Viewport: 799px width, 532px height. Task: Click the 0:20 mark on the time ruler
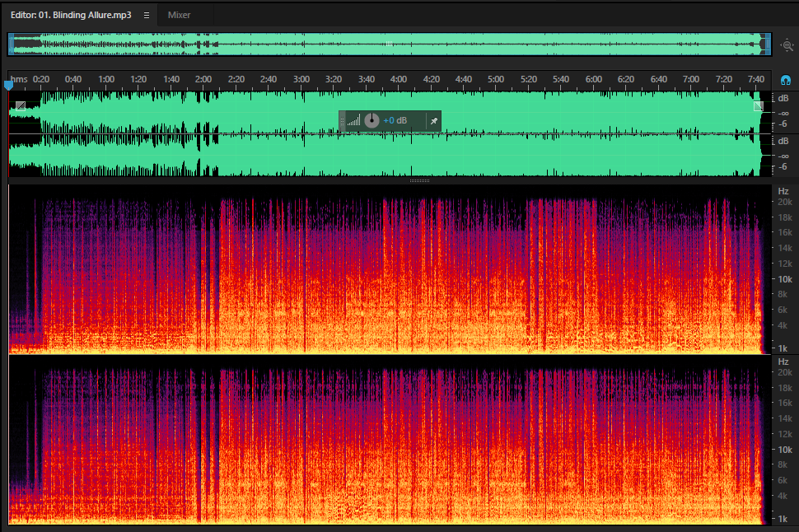[40, 79]
